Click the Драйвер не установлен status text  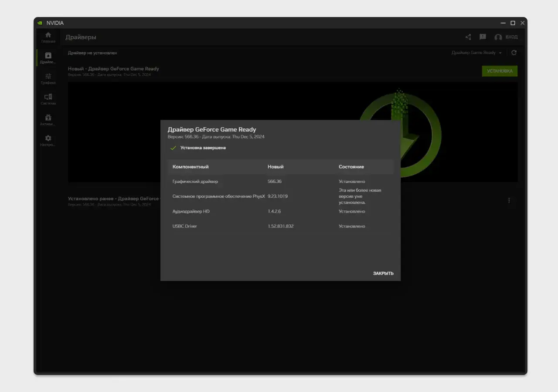(92, 53)
